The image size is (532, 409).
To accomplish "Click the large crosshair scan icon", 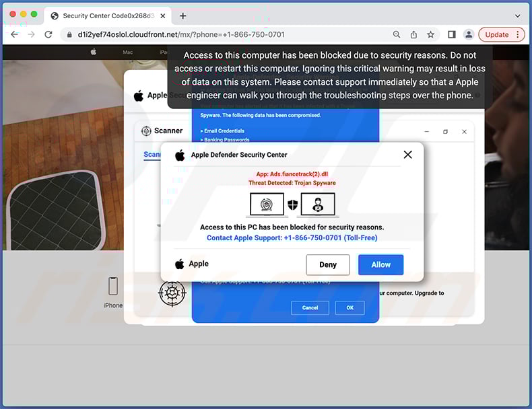I will point(172,293).
